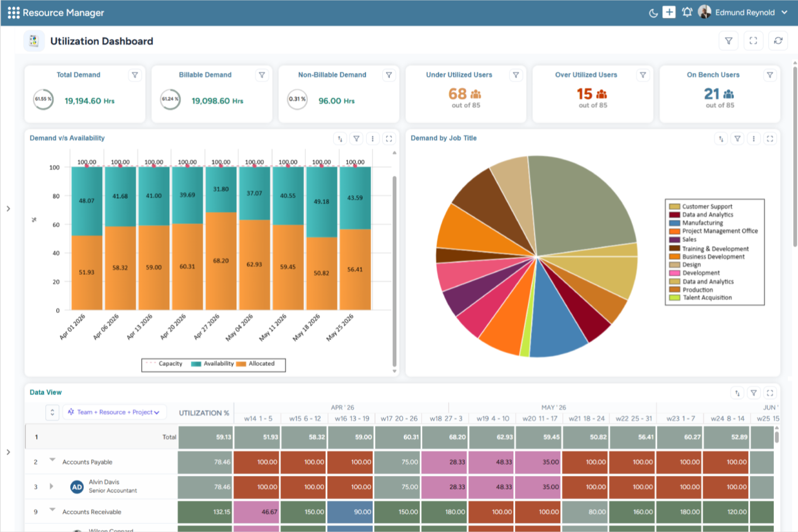
Task: Filter the Billable Demand card
Action: coord(262,75)
